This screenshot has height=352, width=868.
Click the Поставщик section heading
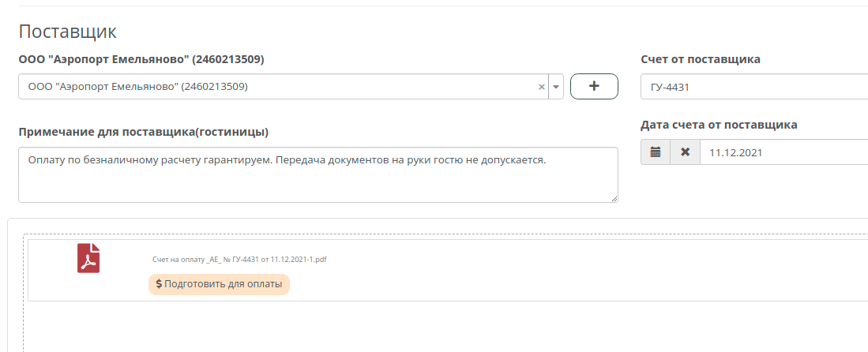67,32
